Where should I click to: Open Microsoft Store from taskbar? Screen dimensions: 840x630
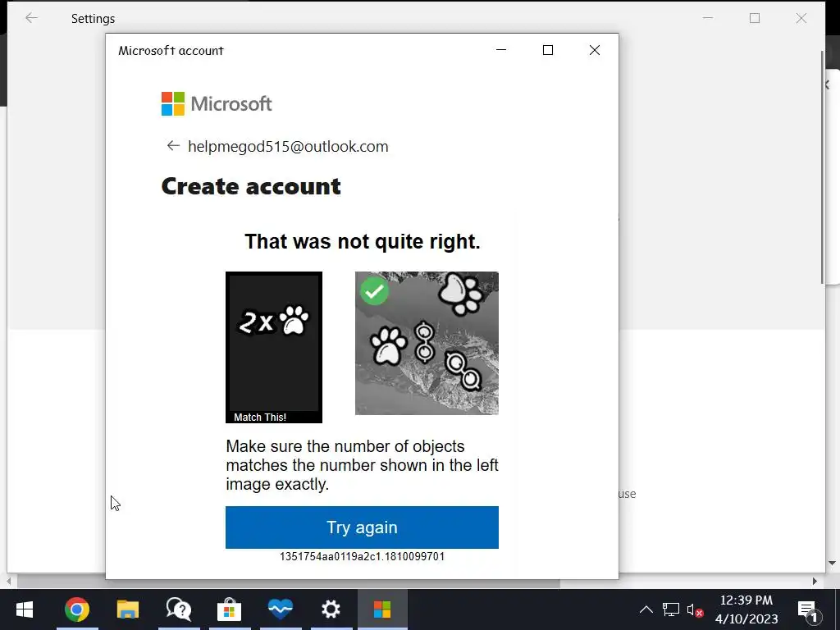[x=230, y=609]
